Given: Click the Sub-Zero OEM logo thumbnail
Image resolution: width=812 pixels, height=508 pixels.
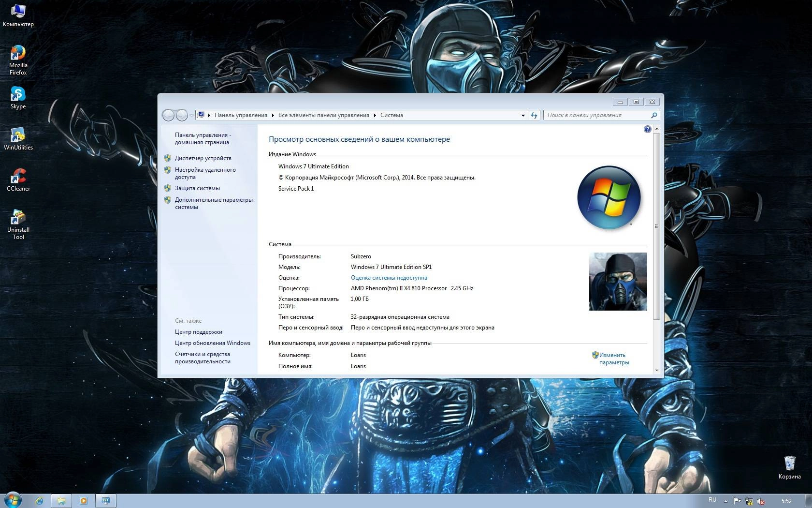Looking at the screenshot, I should [x=618, y=282].
